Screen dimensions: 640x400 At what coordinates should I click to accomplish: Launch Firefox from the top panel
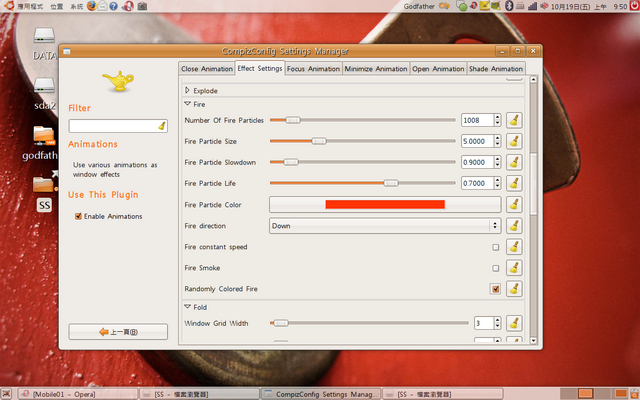(x=91, y=6)
